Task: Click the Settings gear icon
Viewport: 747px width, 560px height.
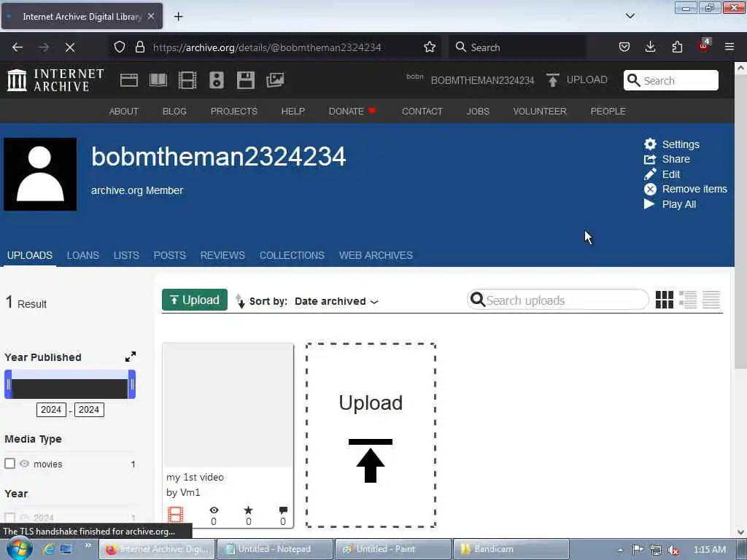Action: pos(650,144)
